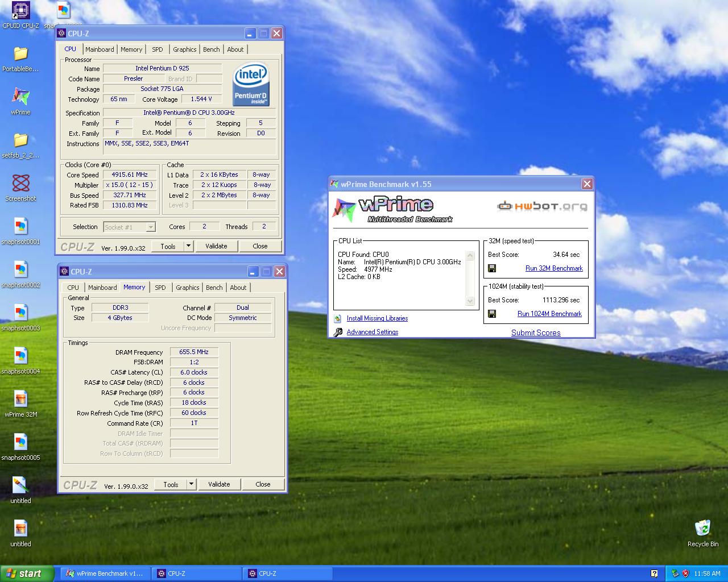Screen dimensions: 728x582
Task: Click the Advanced Settings wrench icon
Action: click(x=338, y=332)
